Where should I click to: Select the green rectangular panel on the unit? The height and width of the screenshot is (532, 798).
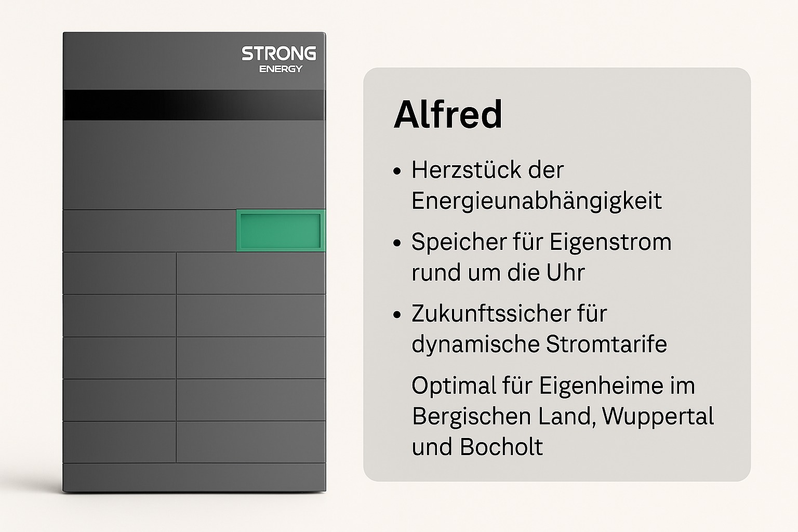pyautogui.click(x=281, y=231)
